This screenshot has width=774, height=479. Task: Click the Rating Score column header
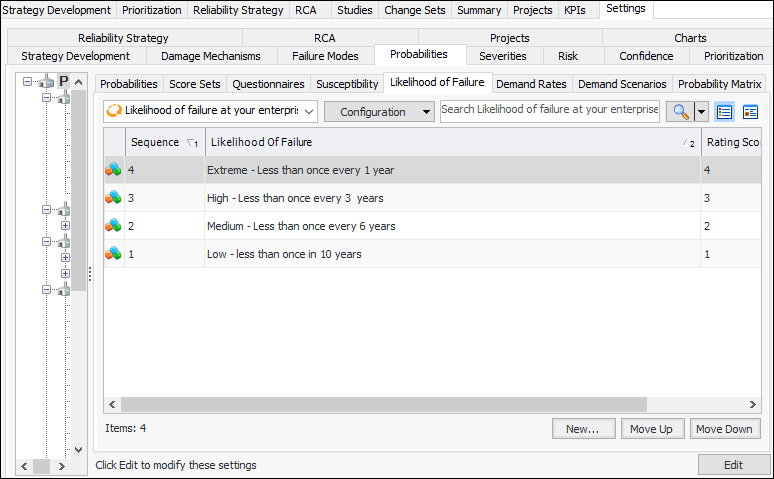click(732, 142)
